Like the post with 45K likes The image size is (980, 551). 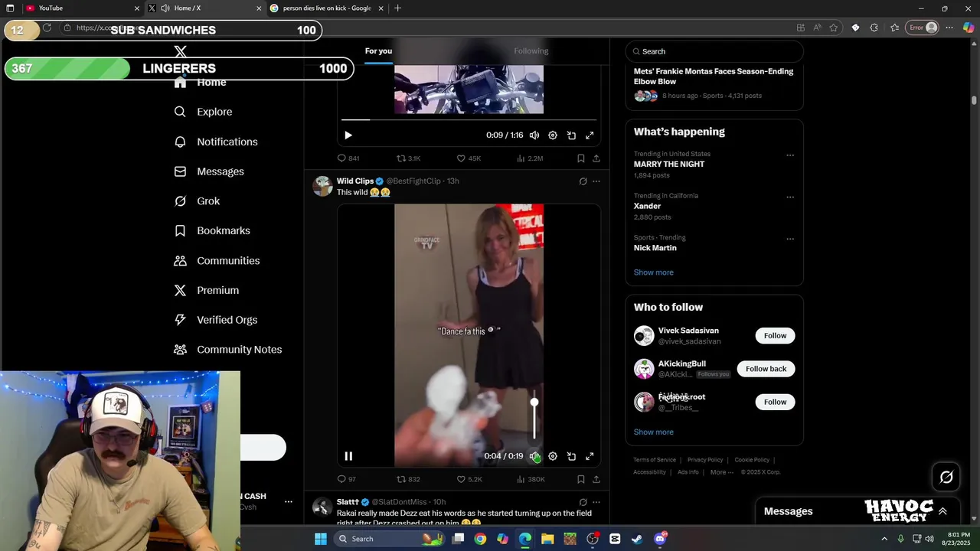point(469,158)
